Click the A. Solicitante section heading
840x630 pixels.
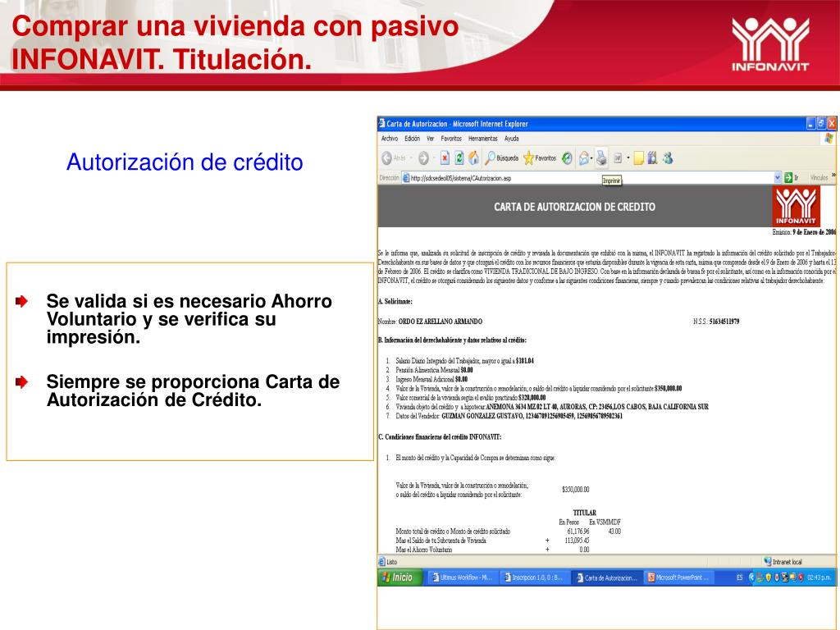(x=395, y=302)
